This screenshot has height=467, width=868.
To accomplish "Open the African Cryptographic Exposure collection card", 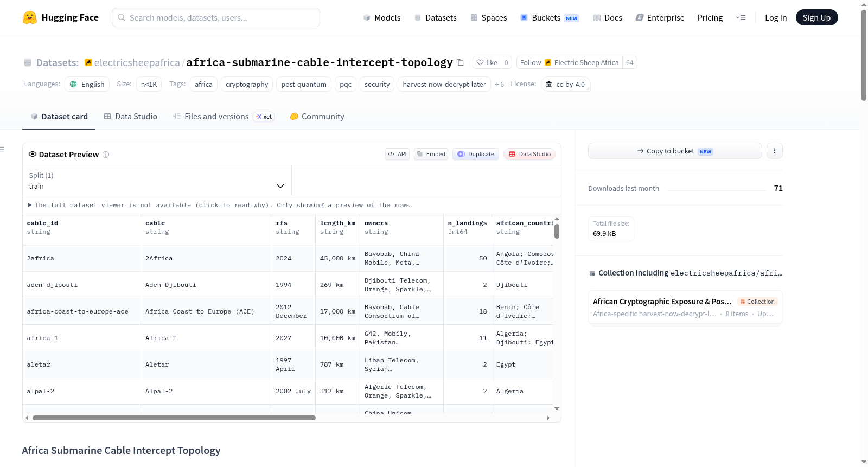I will (685, 307).
